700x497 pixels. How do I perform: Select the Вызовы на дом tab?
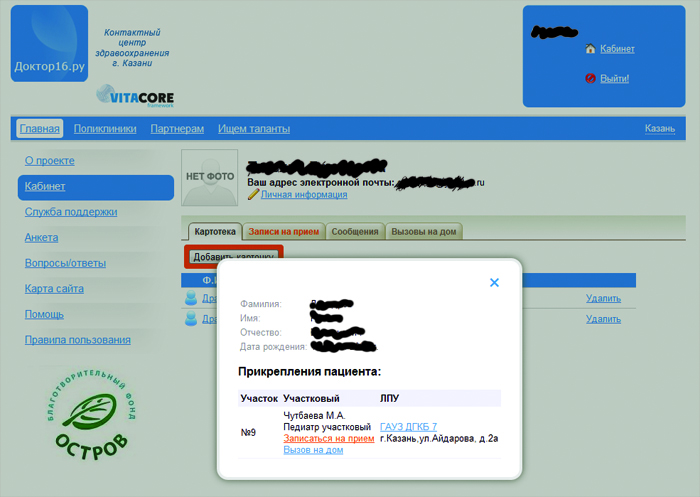424,232
